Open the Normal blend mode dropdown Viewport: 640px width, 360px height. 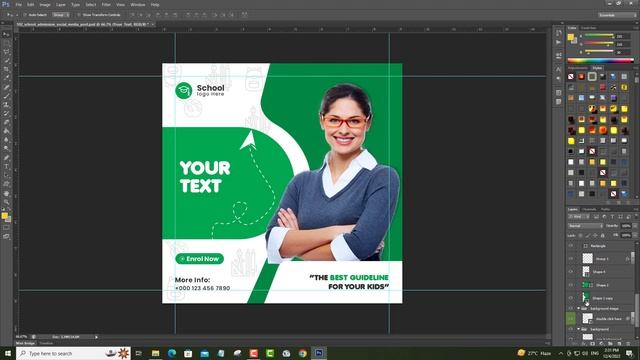tap(585, 226)
